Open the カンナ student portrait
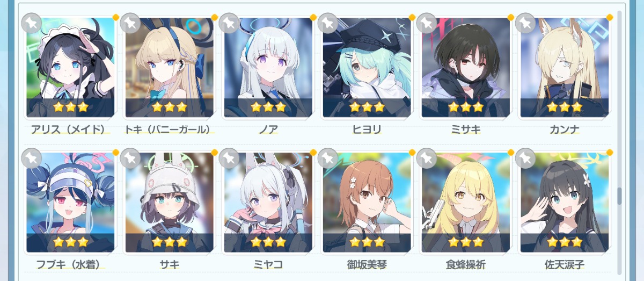This screenshot has height=281, width=644. (564, 68)
